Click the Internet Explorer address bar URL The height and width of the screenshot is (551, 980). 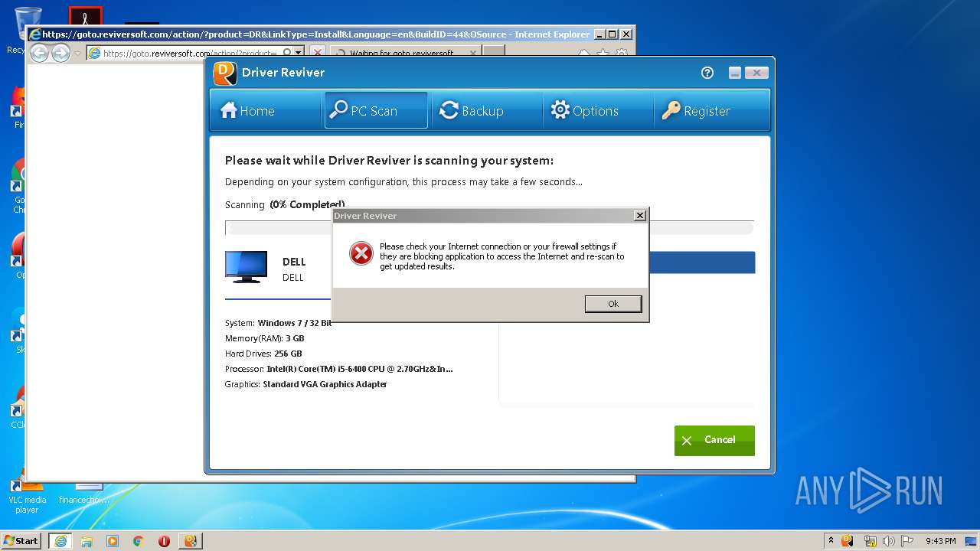tap(189, 53)
